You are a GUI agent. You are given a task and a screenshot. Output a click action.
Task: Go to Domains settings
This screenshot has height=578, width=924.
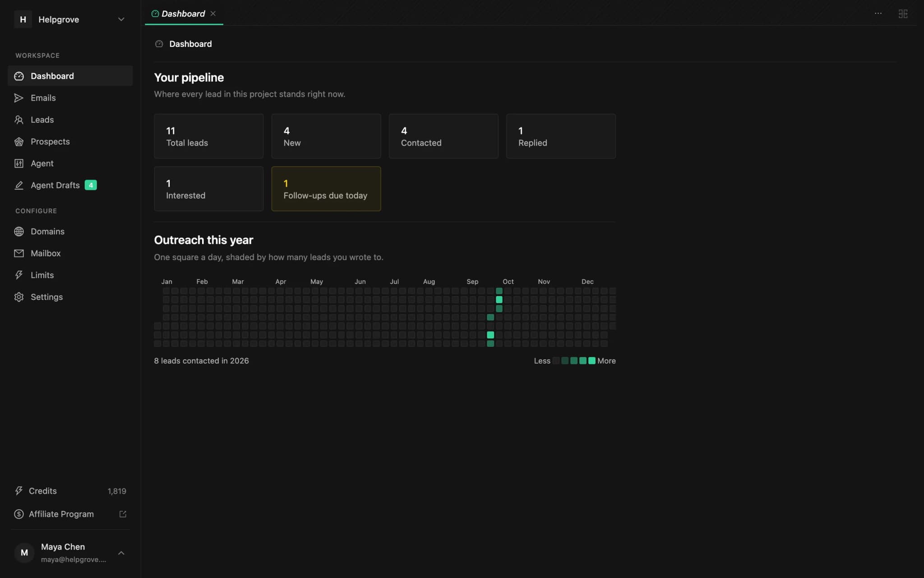(x=70, y=232)
